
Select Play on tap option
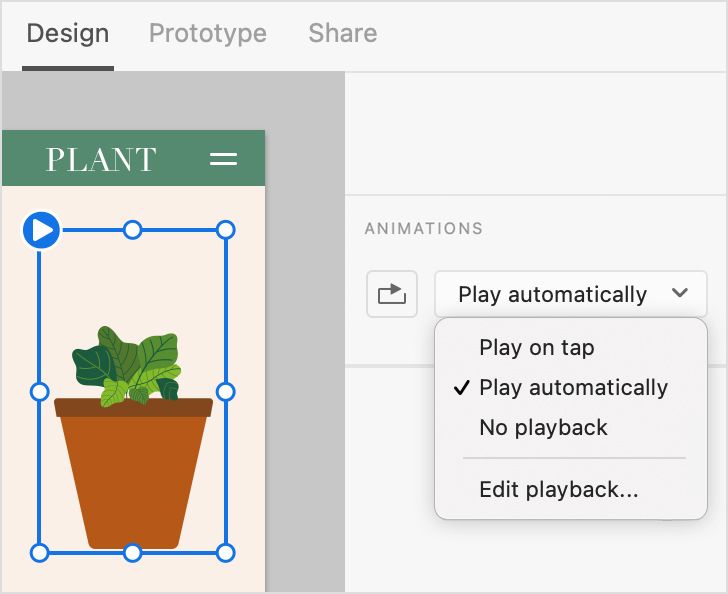(537, 348)
